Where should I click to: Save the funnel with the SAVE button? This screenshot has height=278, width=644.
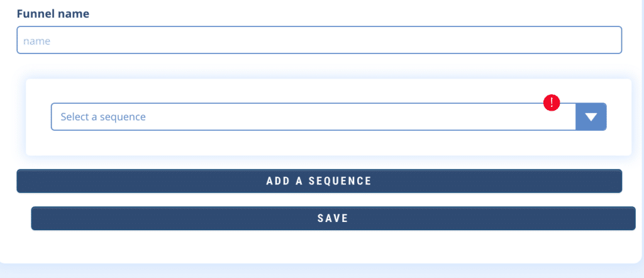[333, 218]
